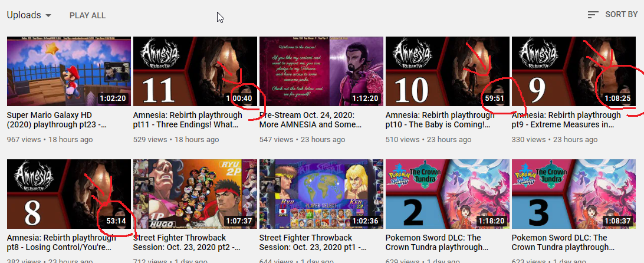Screen dimensions: 644x263
Task: Open Amnesia Rebirth pt9 thumbnail
Action: 573,71
